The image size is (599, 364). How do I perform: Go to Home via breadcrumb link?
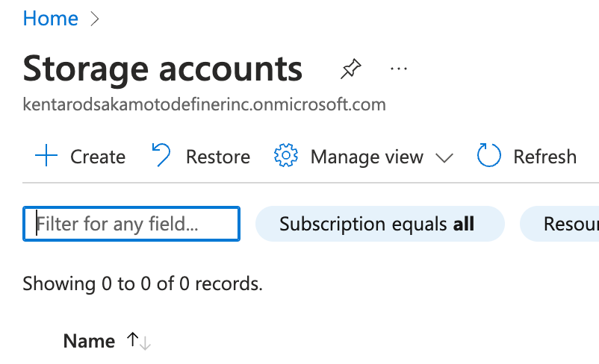(x=51, y=19)
